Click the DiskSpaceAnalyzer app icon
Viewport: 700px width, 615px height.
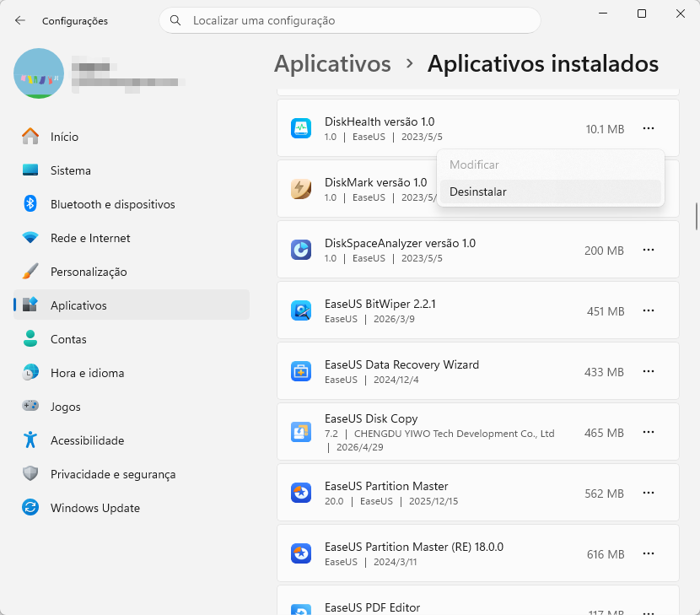pyautogui.click(x=301, y=250)
